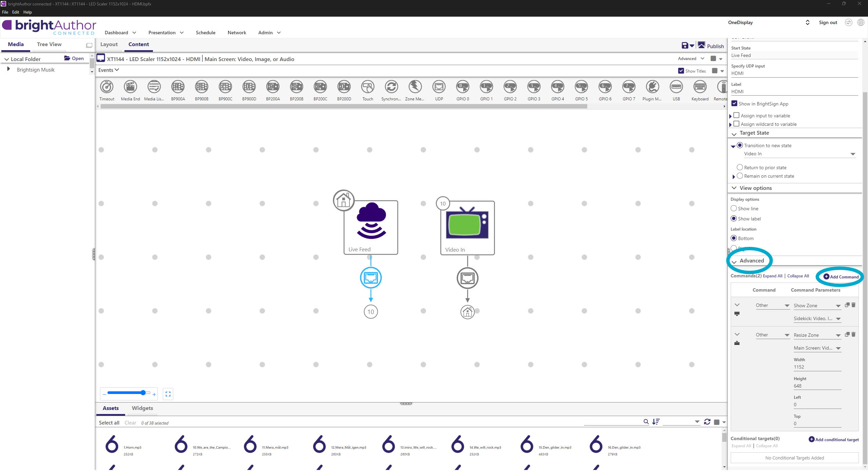Select the Media End event icon
This screenshot has height=472, width=868.
click(130, 87)
